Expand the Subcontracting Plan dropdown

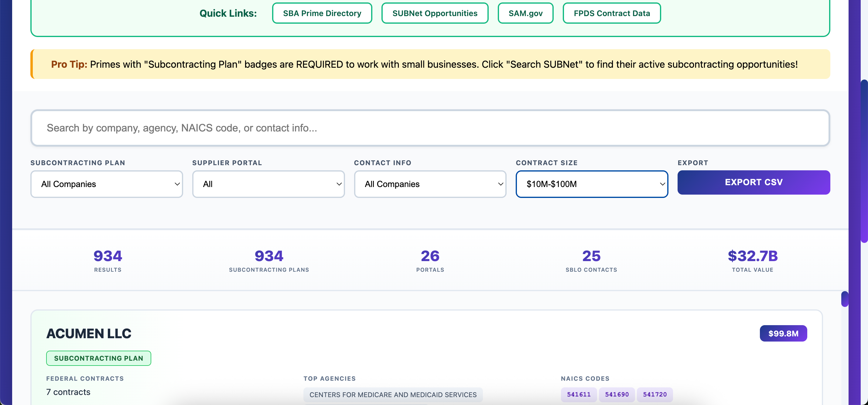107,184
